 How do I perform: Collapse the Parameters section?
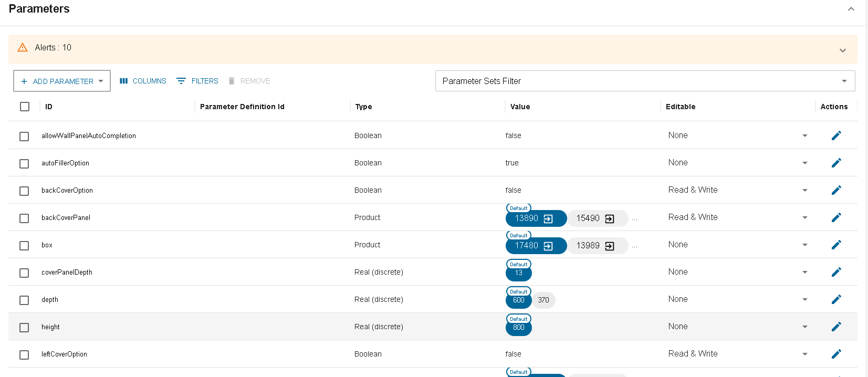tap(851, 9)
